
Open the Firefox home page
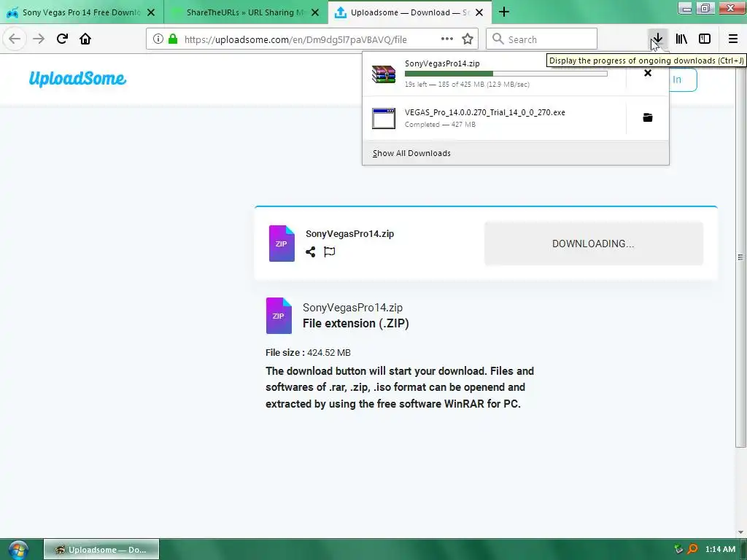(x=85, y=39)
